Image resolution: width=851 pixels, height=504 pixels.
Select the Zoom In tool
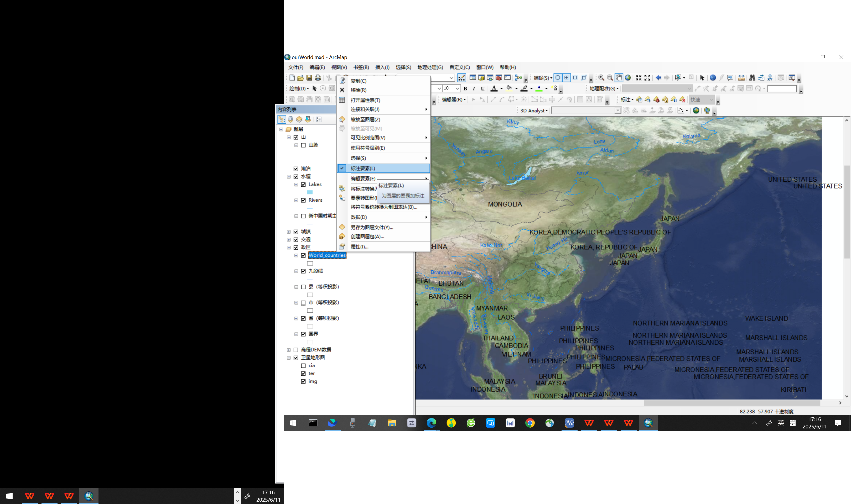pos(601,78)
